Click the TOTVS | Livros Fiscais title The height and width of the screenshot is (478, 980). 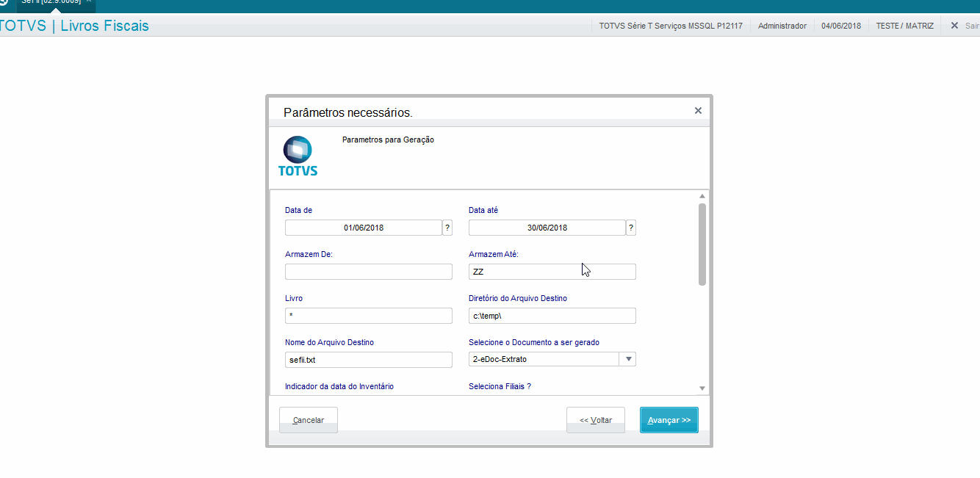(x=74, y=26)
